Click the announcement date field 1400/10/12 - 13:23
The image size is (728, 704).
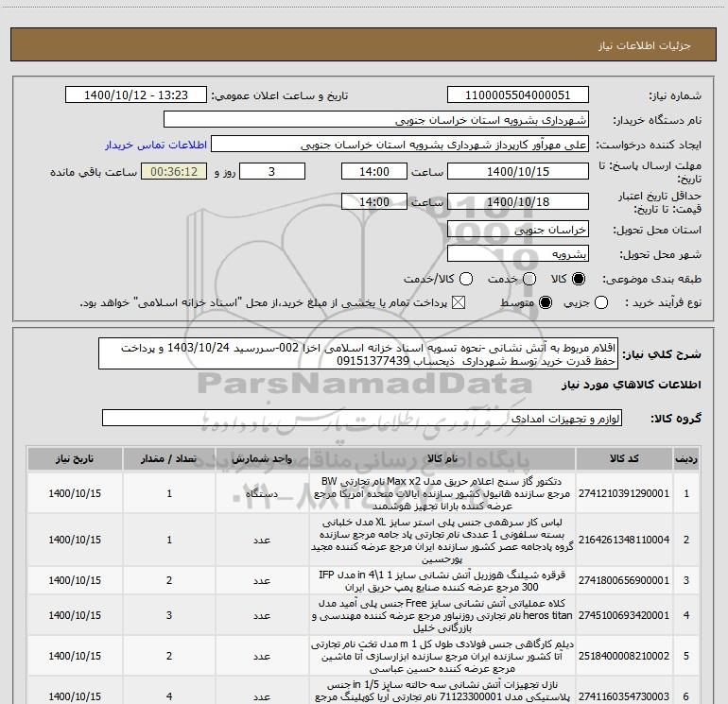pyautogui.click(x=136, y=95)
